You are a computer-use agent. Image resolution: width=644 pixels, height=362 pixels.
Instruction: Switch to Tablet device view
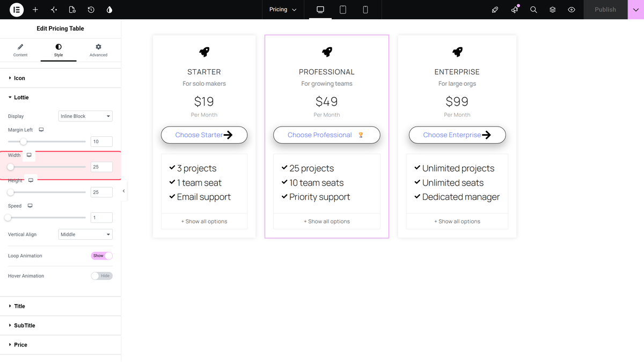pos(343,10)
